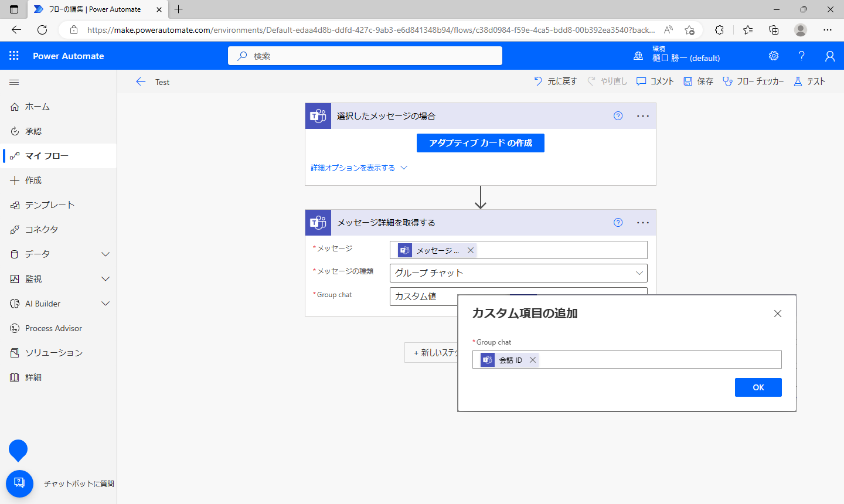Image resolution: width=844 pixels, height=504 pixels.
Task: Open コネクタ in sidebar
Action: click(x=58, y=230)
